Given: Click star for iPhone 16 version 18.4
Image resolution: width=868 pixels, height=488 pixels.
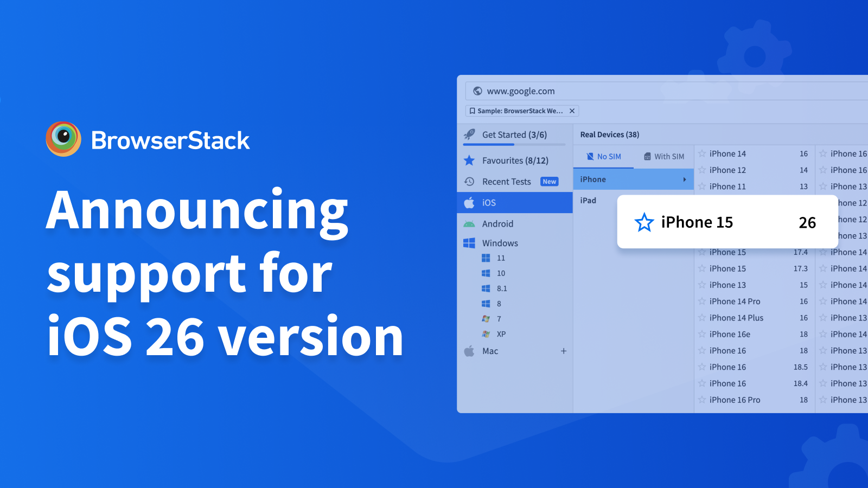Looking at the screenshot, I should click(x=702, y=383).
